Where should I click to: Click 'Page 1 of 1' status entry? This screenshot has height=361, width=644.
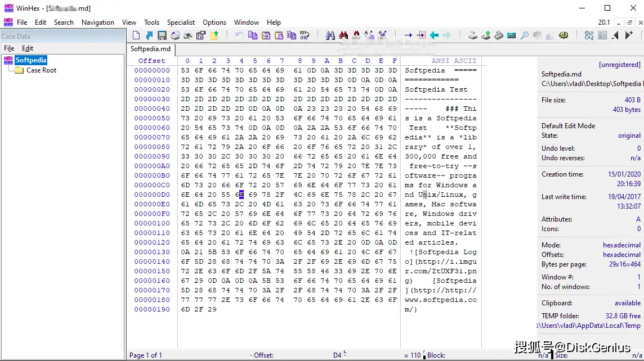(145, 355)
